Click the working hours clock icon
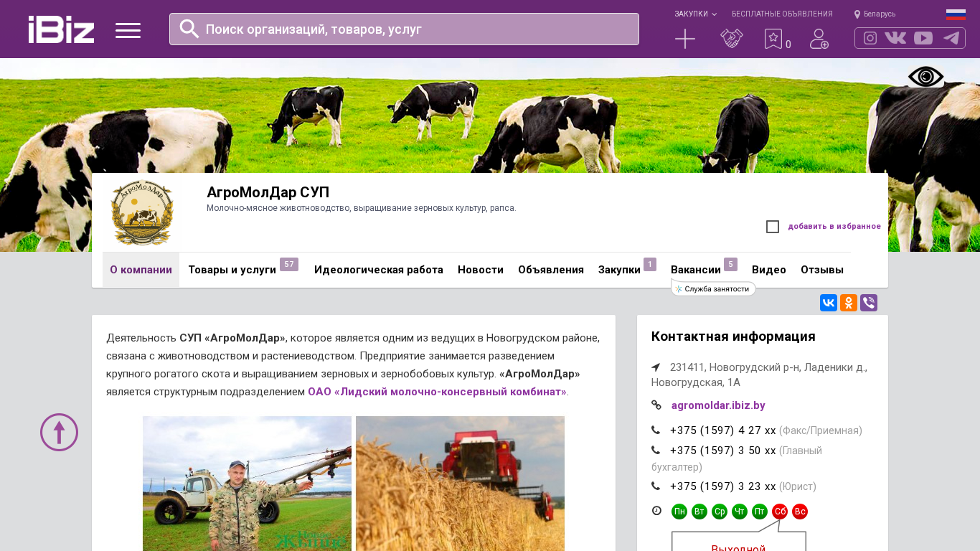 pos(656,511)
